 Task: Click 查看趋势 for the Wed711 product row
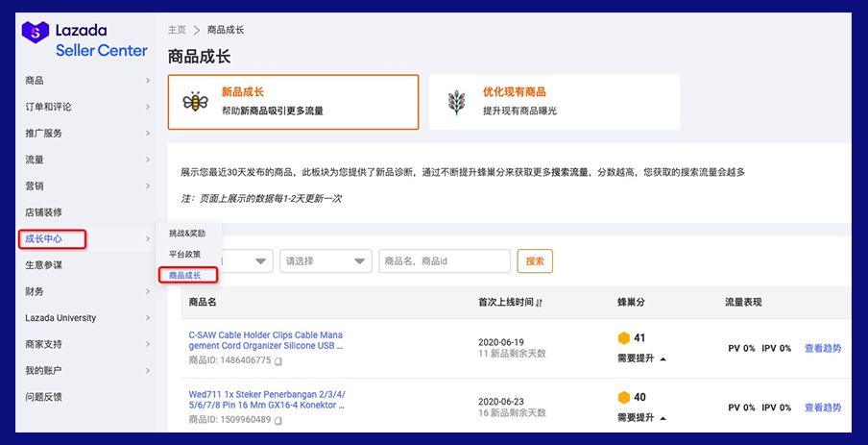(823, 408)
